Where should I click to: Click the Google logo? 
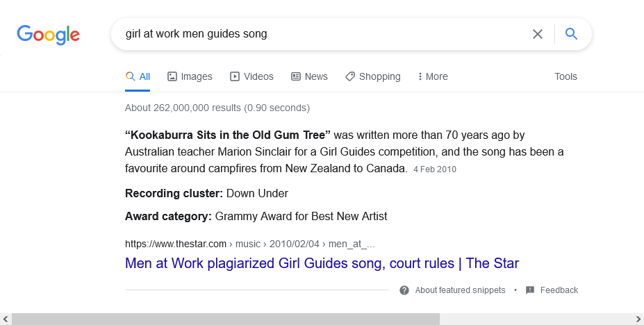point(48,34)
